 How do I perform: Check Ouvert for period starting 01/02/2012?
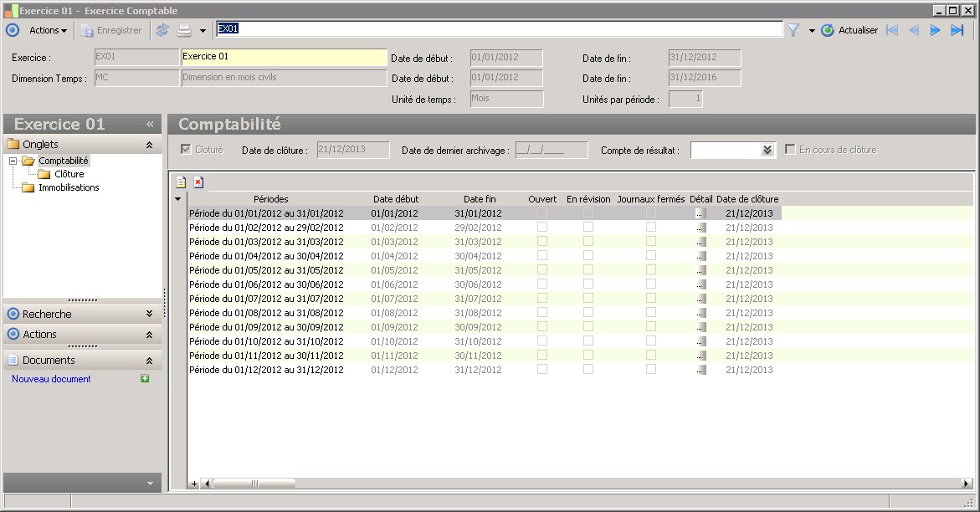[x=542, y=228]
